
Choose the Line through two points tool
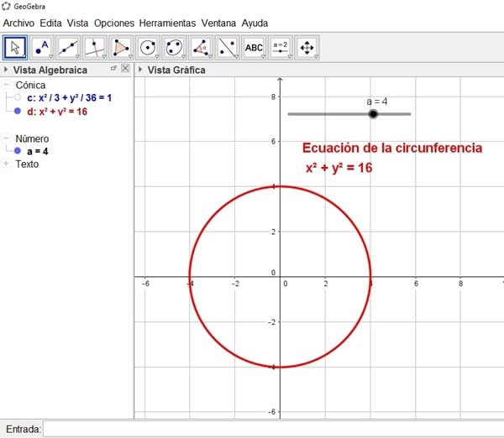click(x=69, y=48)
